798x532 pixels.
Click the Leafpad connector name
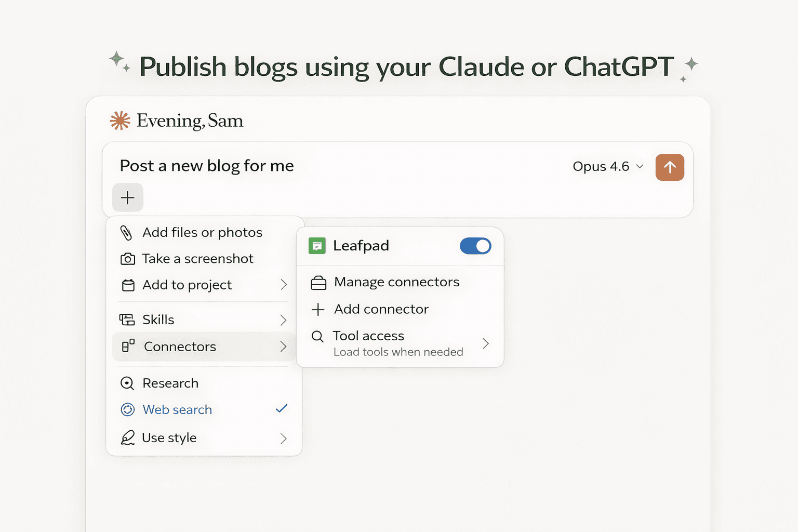[x=361, y=246]
